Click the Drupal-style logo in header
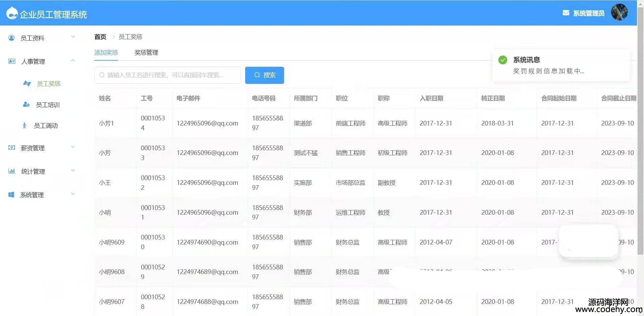Screen dimensions: 644x316 click(x=12, y=13)
